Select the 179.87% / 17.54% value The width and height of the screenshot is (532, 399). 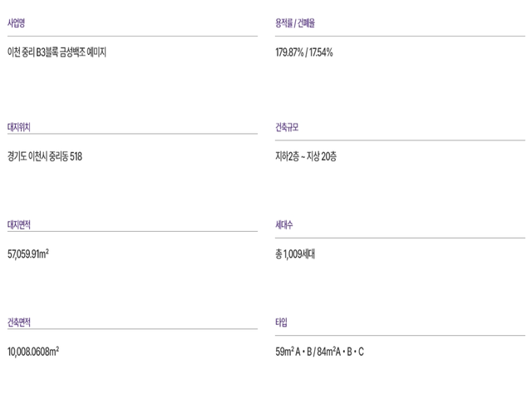(304, 52)
